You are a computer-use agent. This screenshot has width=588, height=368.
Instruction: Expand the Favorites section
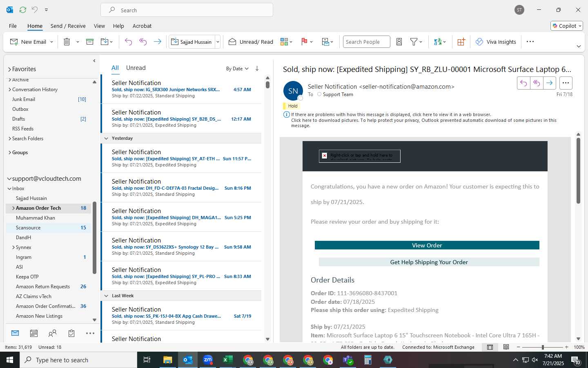(9, 69)
